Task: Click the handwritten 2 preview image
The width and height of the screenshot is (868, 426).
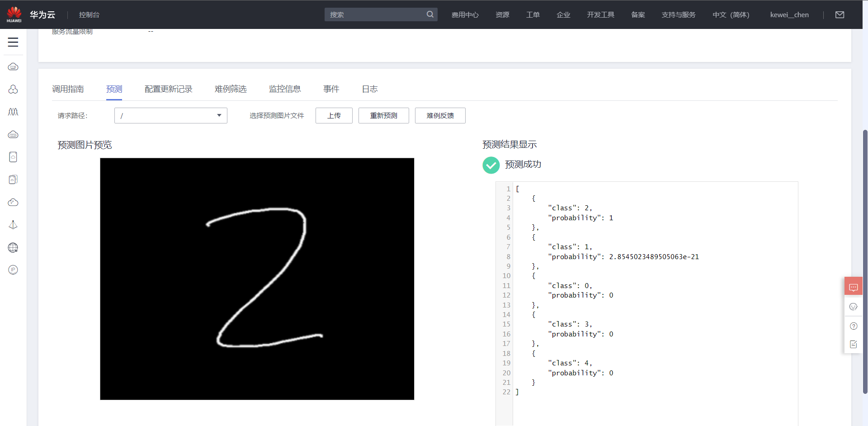Action: pos(257,279)
